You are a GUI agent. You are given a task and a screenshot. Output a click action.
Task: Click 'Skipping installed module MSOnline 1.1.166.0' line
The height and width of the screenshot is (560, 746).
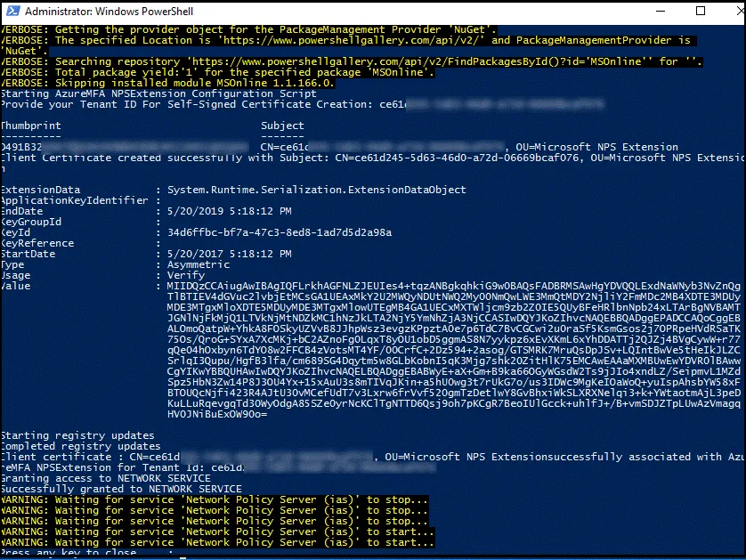(x=167, y=83)
